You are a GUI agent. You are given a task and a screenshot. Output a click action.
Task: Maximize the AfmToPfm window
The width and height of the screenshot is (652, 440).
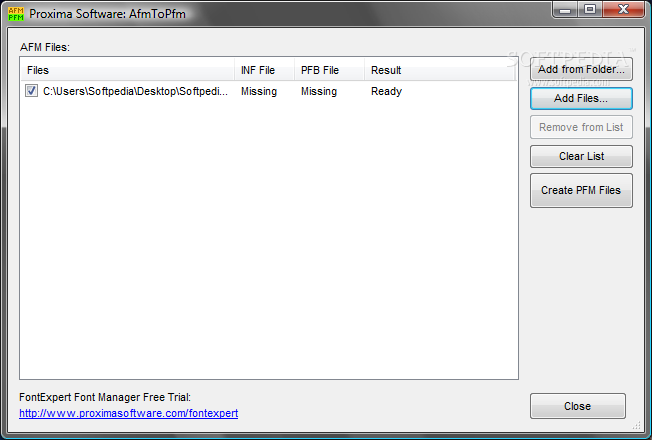[x=590, y=10]
